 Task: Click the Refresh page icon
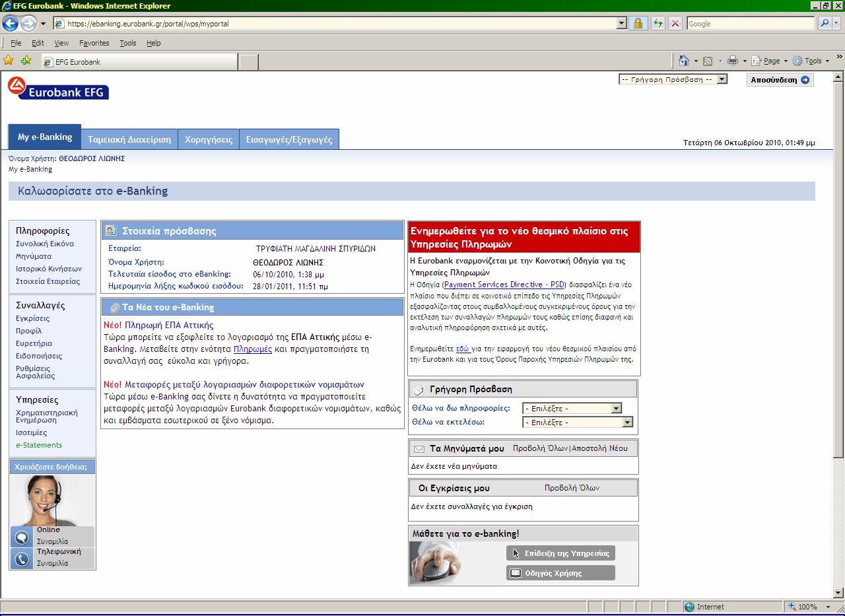tap(658, 23)
